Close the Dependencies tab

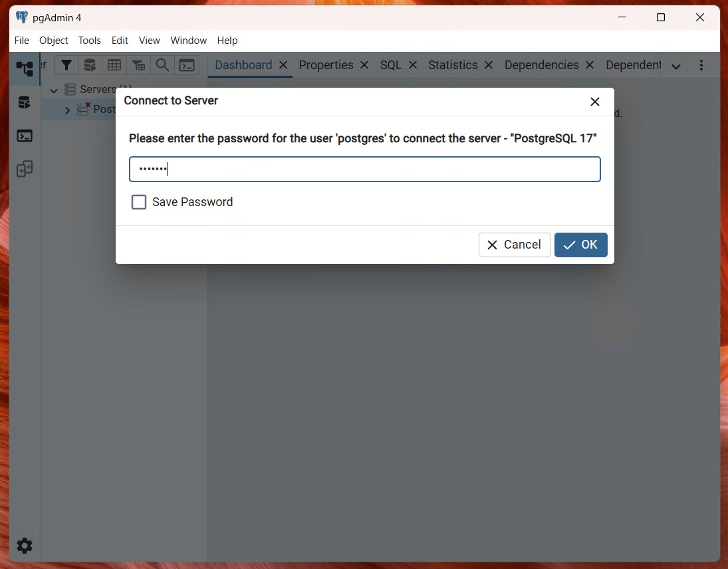coord(590,65)
